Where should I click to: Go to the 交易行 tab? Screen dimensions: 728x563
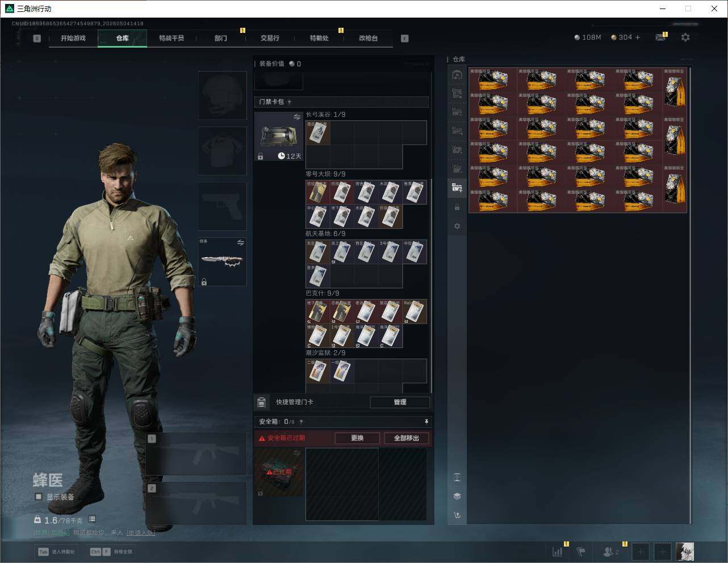[x=270, y=38]
